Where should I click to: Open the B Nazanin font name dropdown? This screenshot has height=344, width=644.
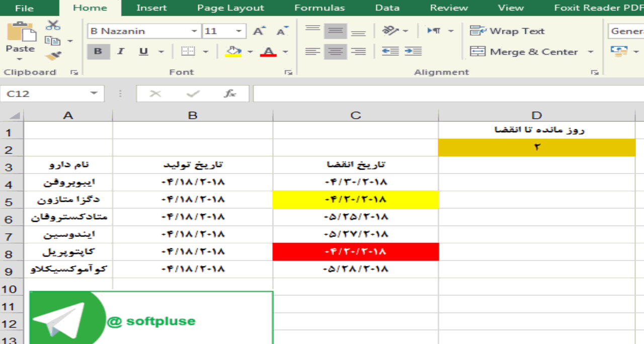[x=194, y=31]
